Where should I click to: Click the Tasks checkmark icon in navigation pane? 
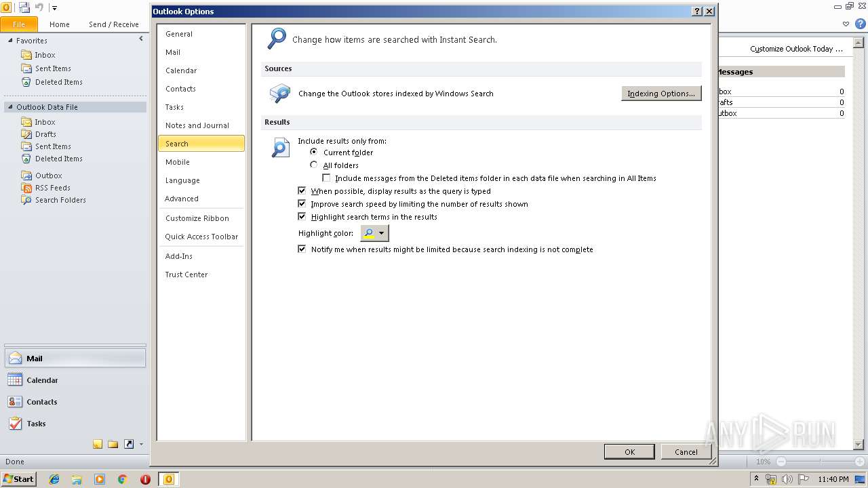(15, 424)
